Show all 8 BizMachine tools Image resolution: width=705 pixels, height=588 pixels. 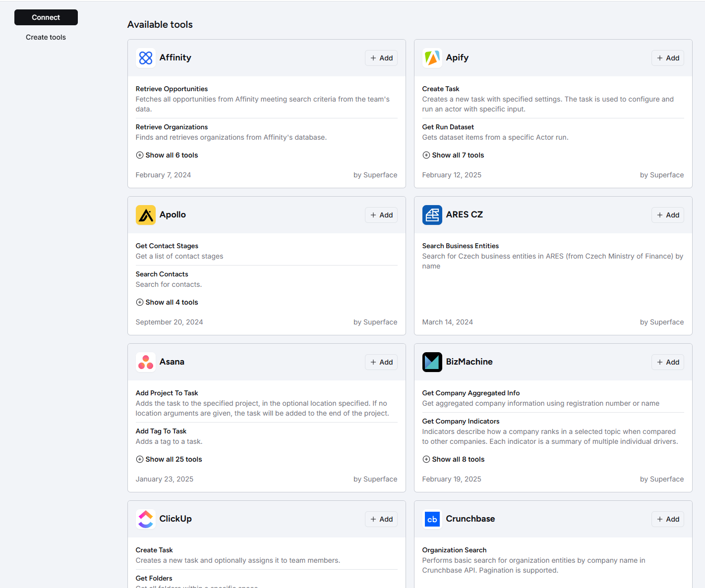pos(453,459)
